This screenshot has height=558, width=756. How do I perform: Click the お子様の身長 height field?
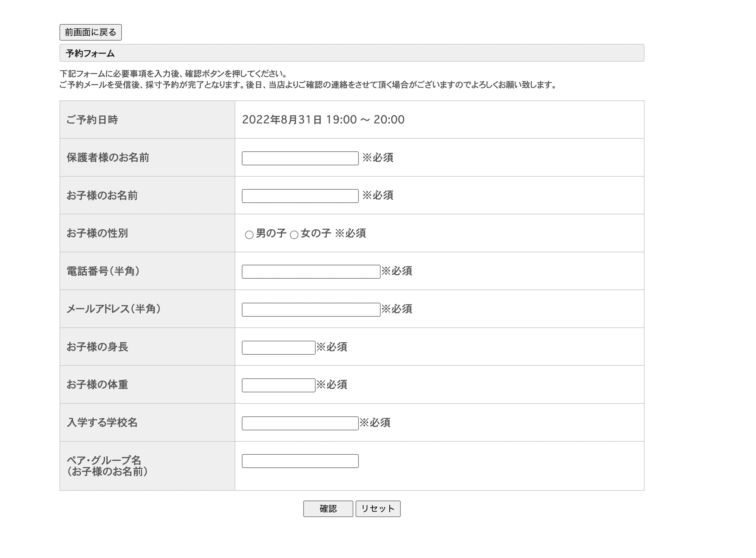pyautogui.click(x=279, y=348)
